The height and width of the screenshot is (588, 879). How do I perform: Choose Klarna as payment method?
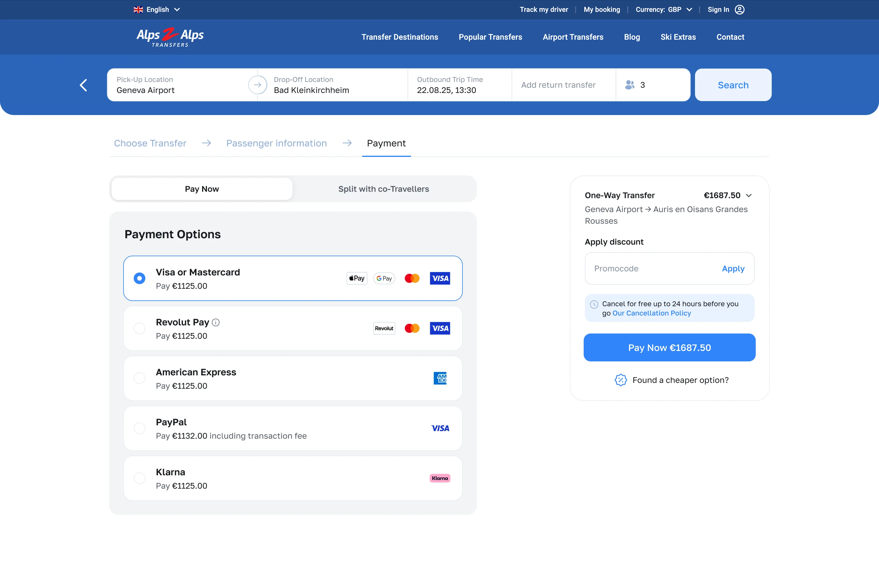[139, 478]
